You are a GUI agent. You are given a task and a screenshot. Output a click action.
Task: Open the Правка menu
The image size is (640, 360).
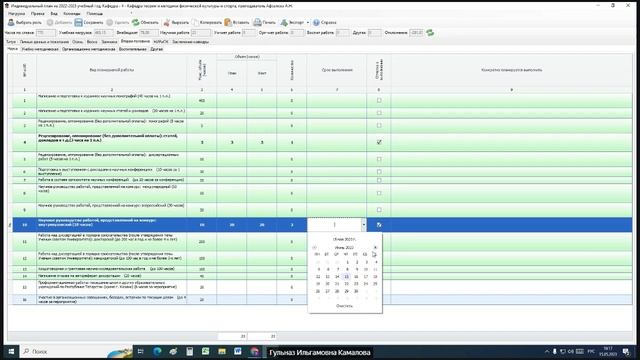coord(38,13)
